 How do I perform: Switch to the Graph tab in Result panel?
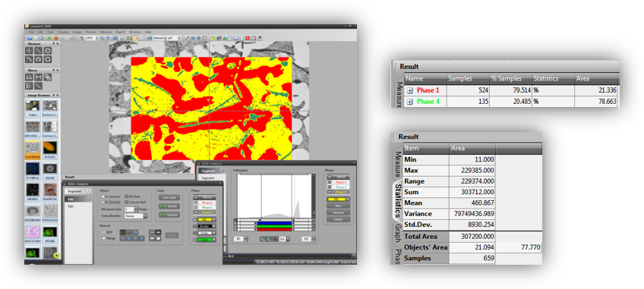point(398,233)
